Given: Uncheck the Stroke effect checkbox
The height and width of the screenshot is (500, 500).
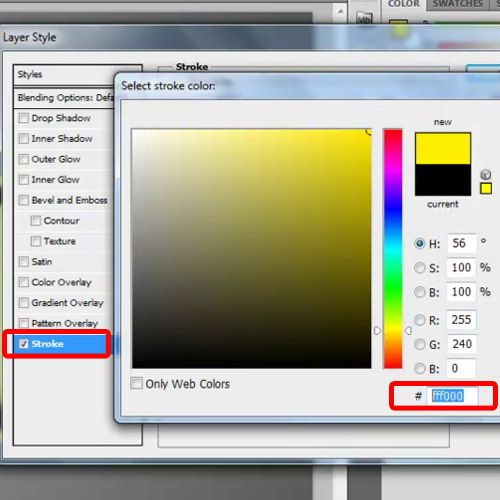Looking at the screenshot, I should [x=24, y=344].
